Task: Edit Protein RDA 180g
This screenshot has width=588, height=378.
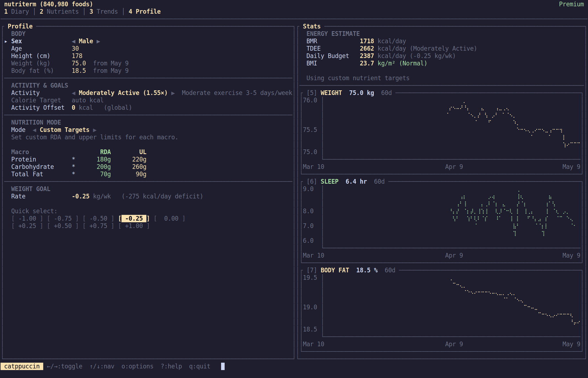Action: click(104, 159)
